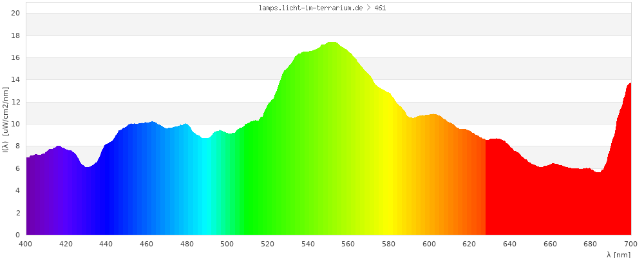The image size is (644, 258).
Task: Click the x-axis tick label 400
Action: (26, 244)
